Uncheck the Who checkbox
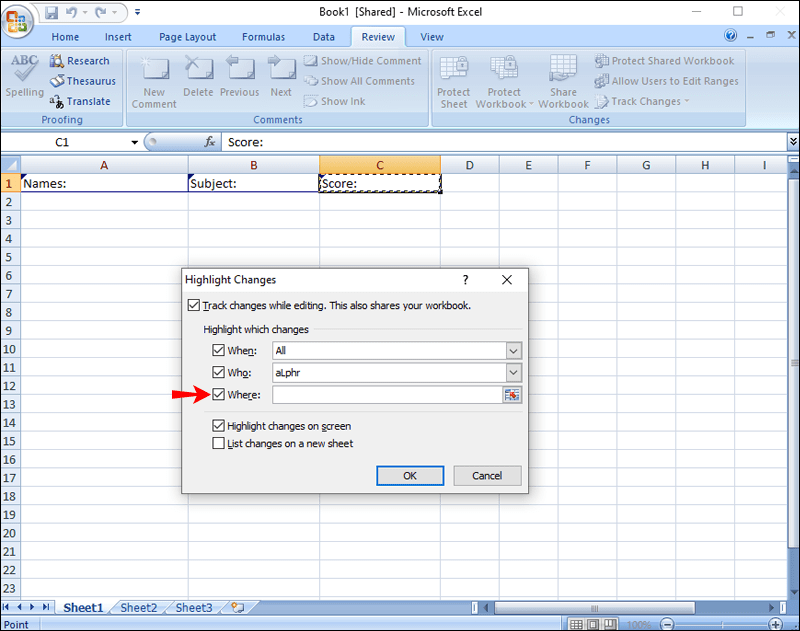 click(x=218, y=372)
